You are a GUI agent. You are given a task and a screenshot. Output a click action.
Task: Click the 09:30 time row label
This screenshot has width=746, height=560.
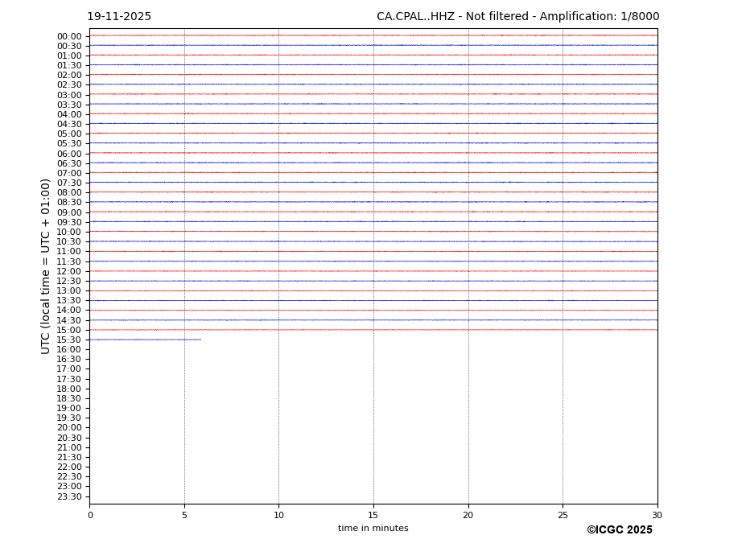[69, 222]
